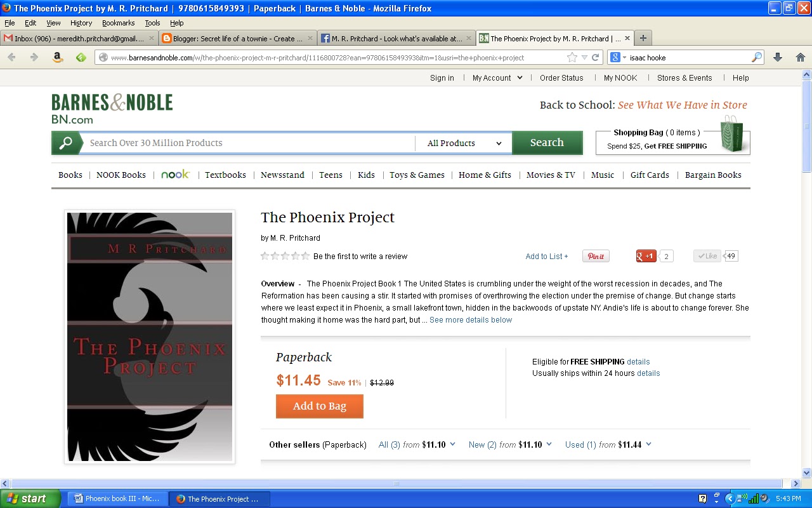Open the Bargain Books category
Screen dimensions: 812x508
pyautogui.click(x=713, y=175)
